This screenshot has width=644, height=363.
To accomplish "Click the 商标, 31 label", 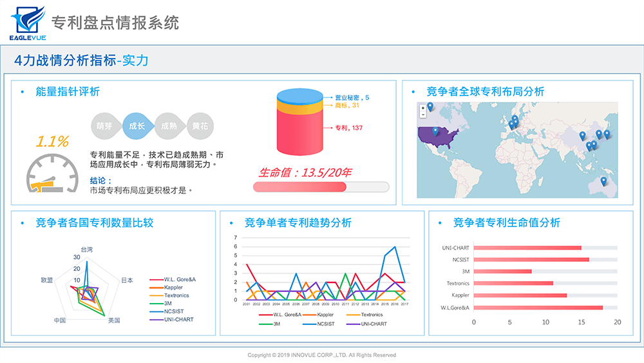I will (x=347, y=105).
